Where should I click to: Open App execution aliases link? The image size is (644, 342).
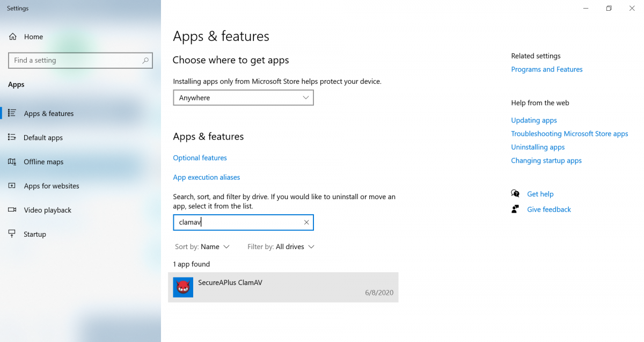coord(206,177)
